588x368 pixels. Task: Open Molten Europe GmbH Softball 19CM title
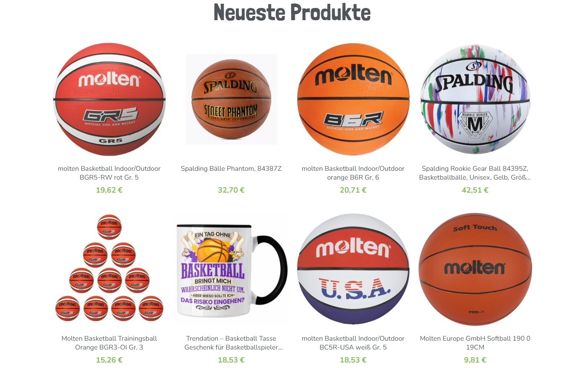(x=475, y=343)
